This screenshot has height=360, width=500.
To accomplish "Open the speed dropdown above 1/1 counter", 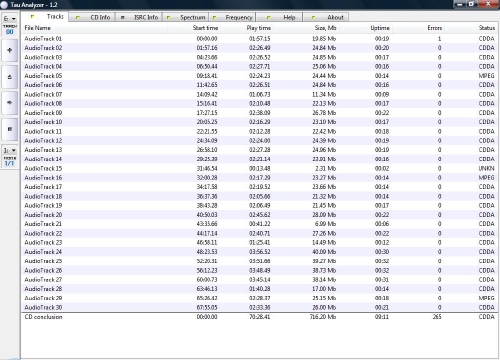I will [9, 150].
